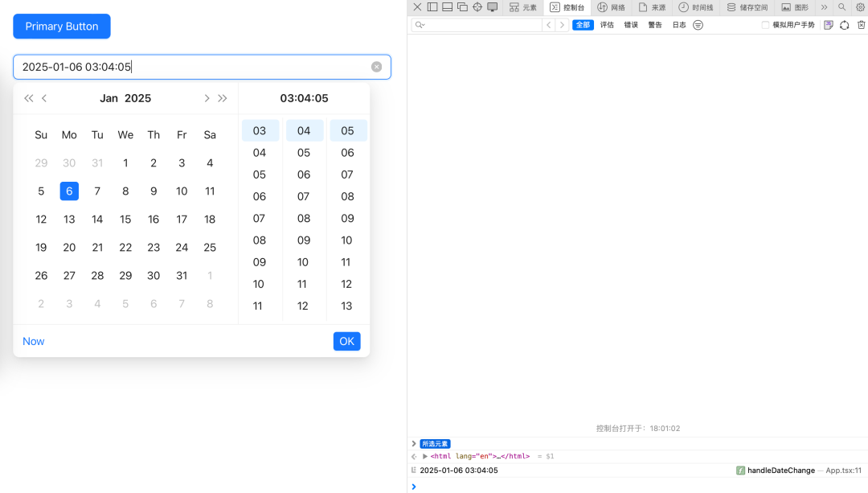
Task: Dock inspector to the bottom of window
Action: (448, 7)
